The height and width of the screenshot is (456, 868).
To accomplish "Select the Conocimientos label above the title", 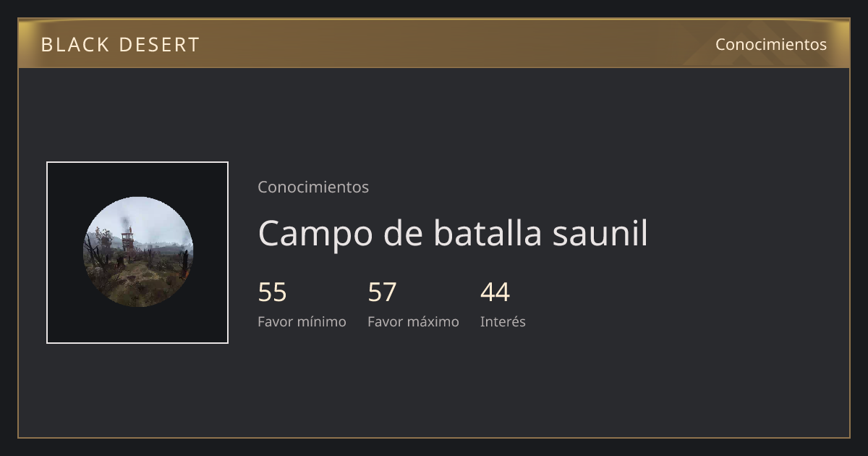I will pos(313,187).
